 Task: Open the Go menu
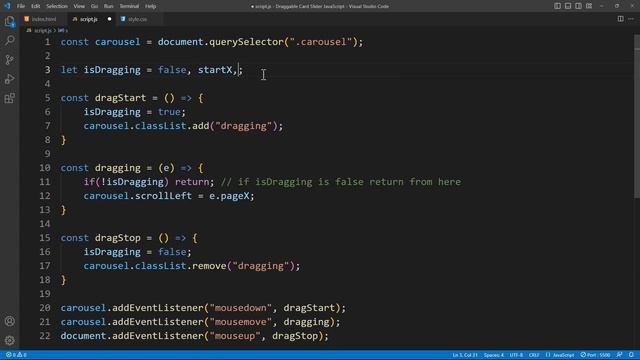[94, 6]
